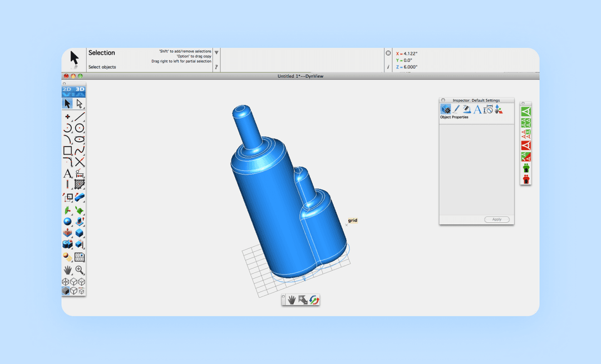
Task: Open the Render materials tool
Action: (x=67, y=257)
